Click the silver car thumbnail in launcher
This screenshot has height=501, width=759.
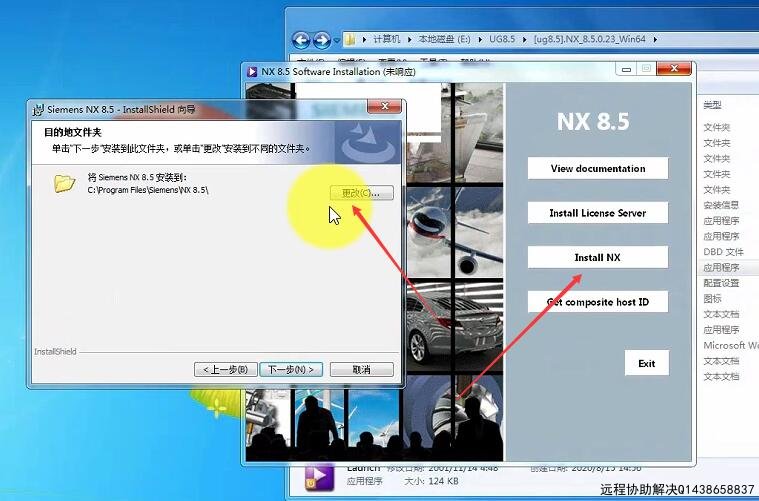click(455, 325)
